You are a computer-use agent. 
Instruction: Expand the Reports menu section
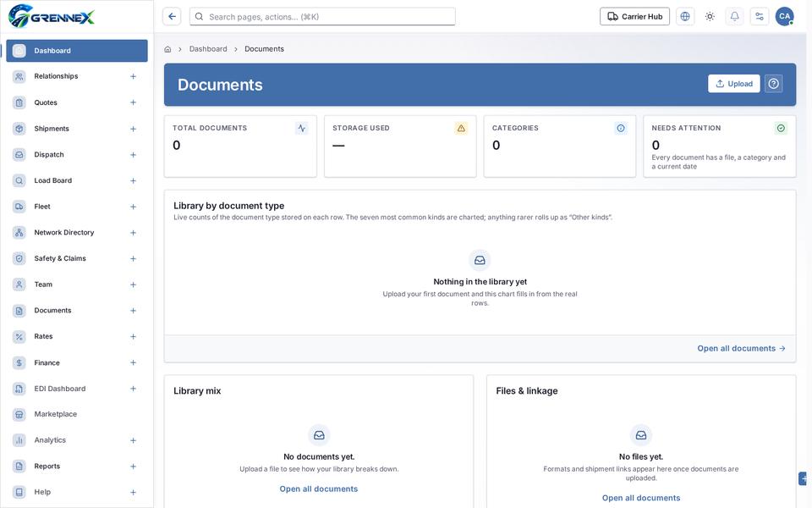[133, 467]
